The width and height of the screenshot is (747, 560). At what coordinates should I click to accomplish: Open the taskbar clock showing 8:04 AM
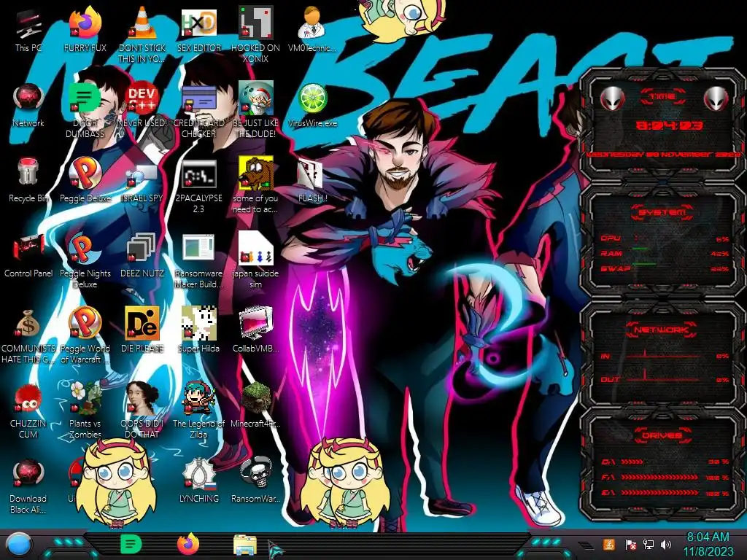[x=708, y=544]
